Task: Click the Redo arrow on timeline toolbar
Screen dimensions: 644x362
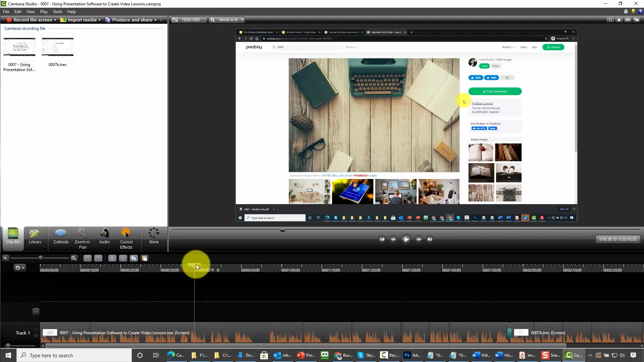Action: (x=98, y=258)
